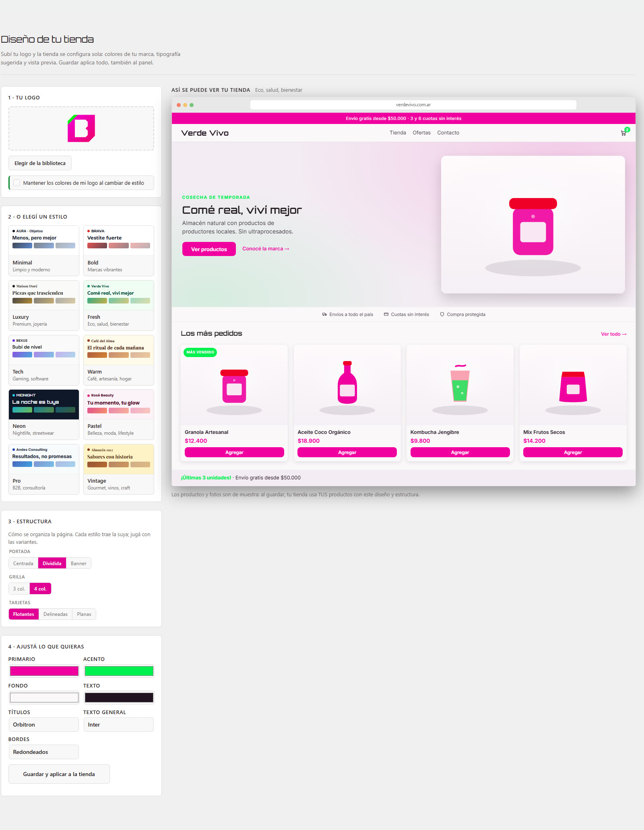Select Banner cover layout
Image resolution: width=644 pixels, height=830 pixels.
(x=78, y=563)
